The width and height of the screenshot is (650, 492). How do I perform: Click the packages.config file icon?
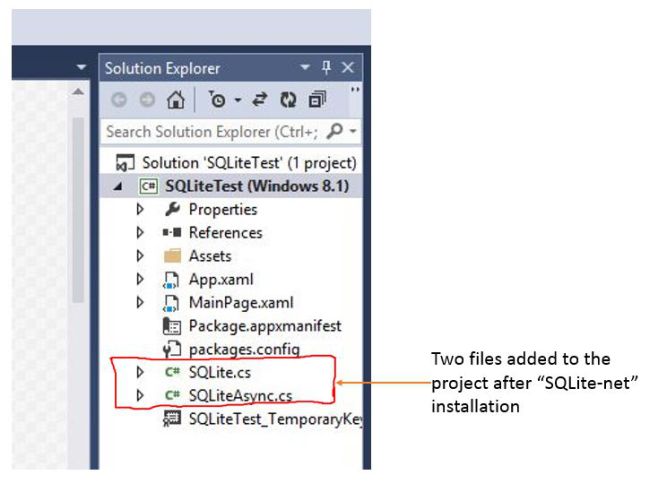tap(172, 349)
